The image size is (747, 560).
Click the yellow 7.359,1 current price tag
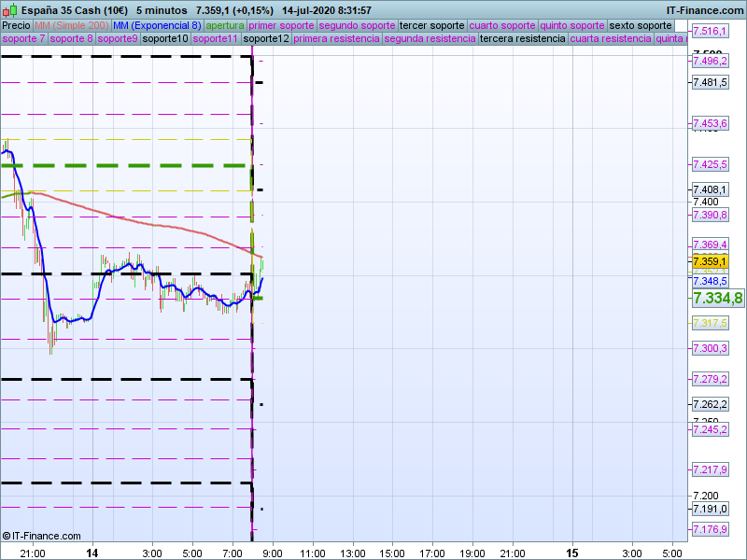(x=710, y=261)
